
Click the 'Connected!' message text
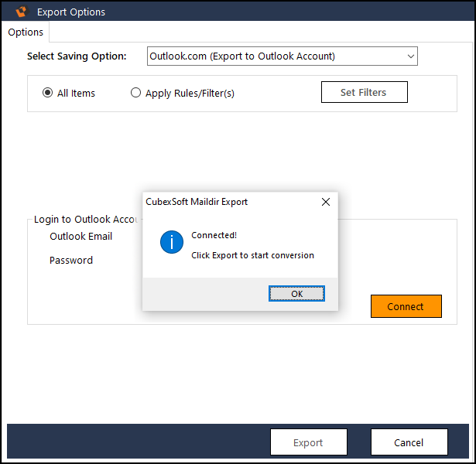coord(214,235)
